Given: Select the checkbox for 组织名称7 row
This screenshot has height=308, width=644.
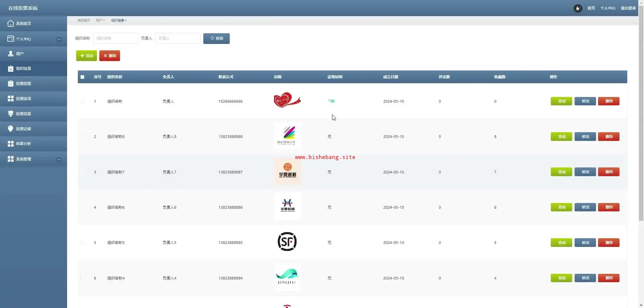Looking at the screenshot, I should coord(82,172).
